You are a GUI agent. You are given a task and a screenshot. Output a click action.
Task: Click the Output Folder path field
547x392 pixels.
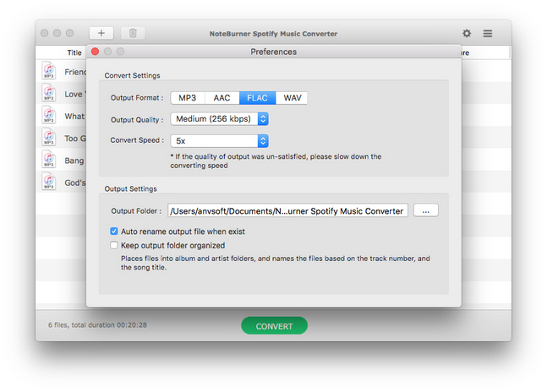coord(287,211)
